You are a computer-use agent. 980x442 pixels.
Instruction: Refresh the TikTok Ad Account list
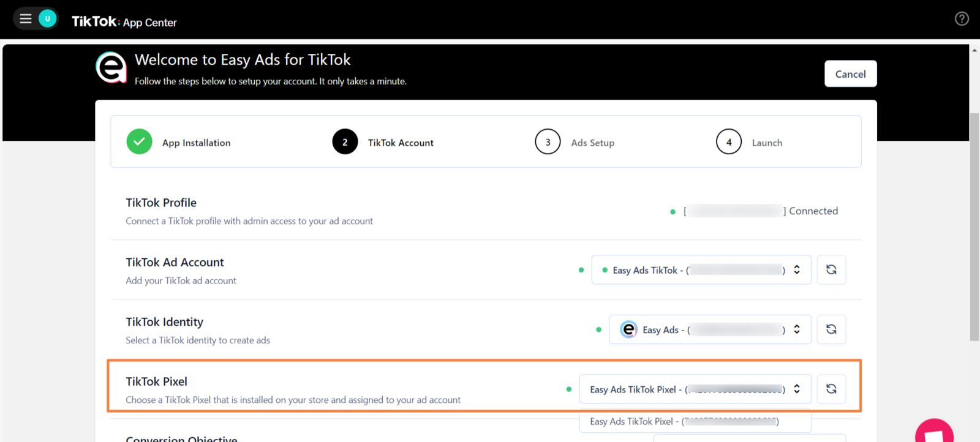point(831,270)
